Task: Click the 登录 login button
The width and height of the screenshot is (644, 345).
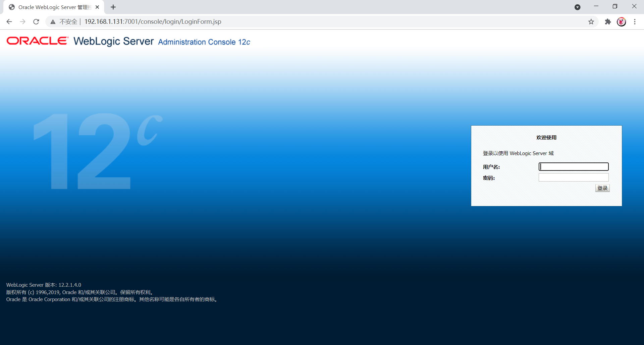Action: point(602,188)
